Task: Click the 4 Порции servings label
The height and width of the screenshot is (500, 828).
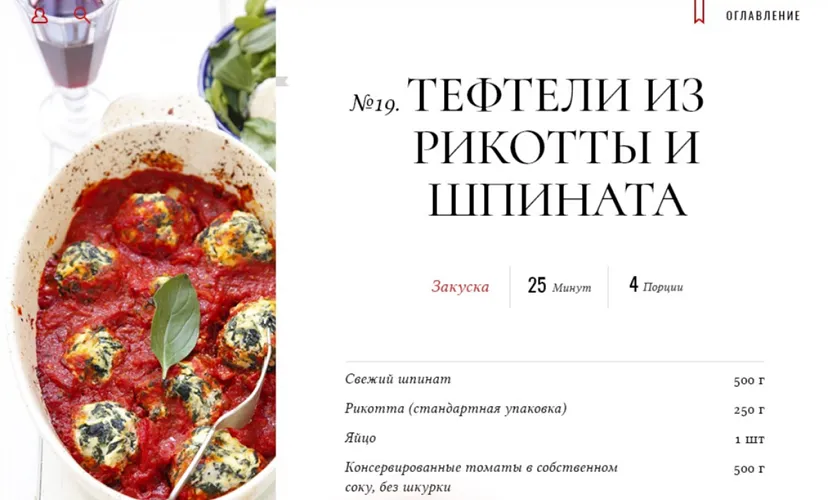Action: point(656,285)
